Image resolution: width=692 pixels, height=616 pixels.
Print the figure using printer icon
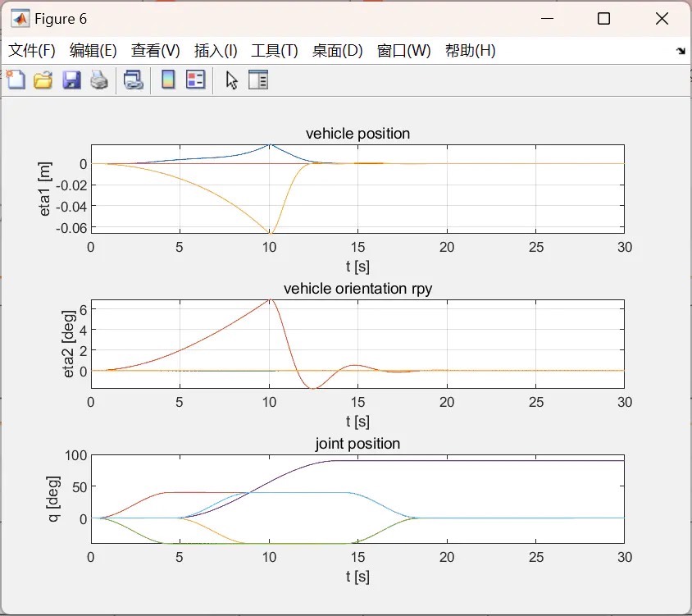click(99, 80)
